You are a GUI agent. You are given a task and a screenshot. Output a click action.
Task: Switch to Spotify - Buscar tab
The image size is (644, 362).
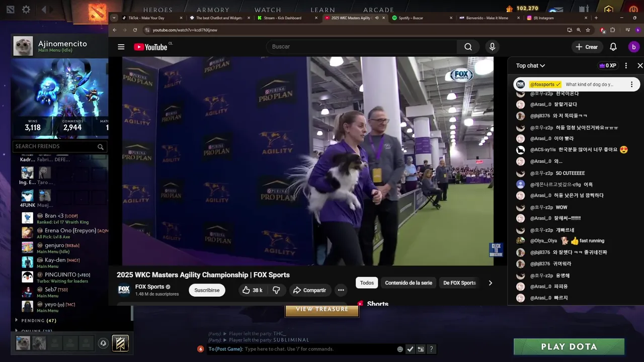click(x=421, y=18)
